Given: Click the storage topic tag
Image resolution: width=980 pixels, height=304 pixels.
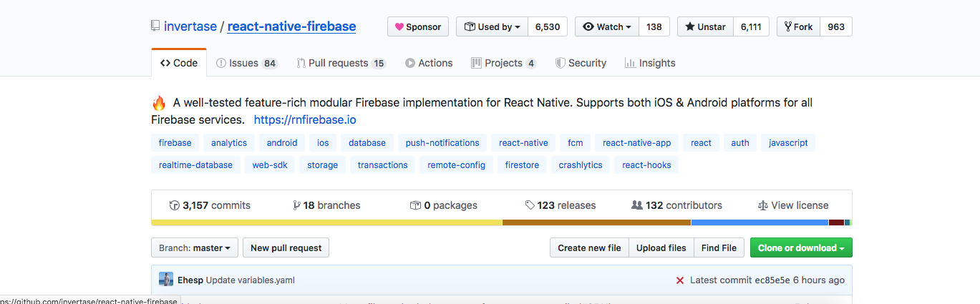Looking at the screenshot, I should pyautogui.click(x=323, y=165).
